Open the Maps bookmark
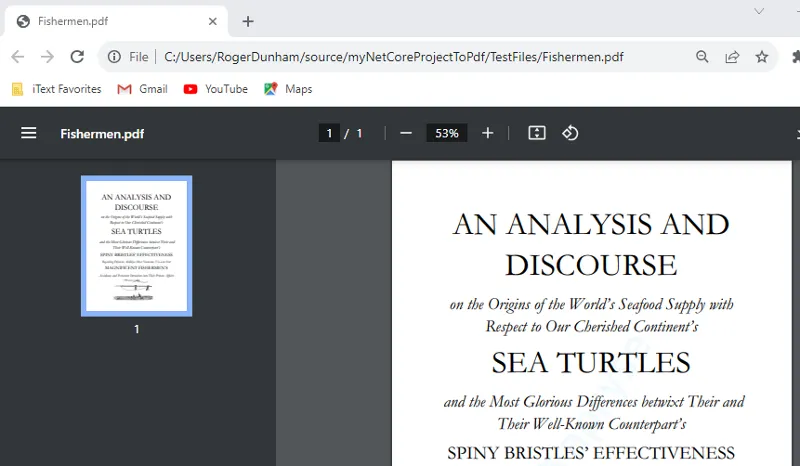 click(288, 89)
